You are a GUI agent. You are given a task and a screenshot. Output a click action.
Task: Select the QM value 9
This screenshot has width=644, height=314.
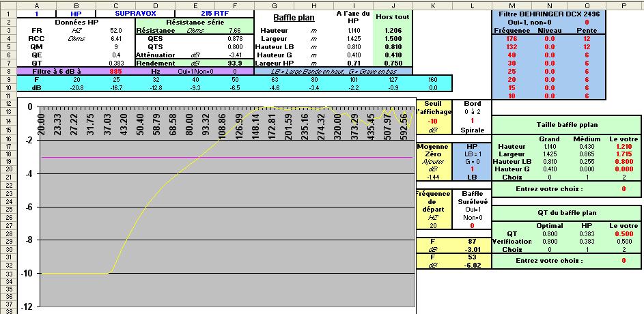[x=116, y=47]
